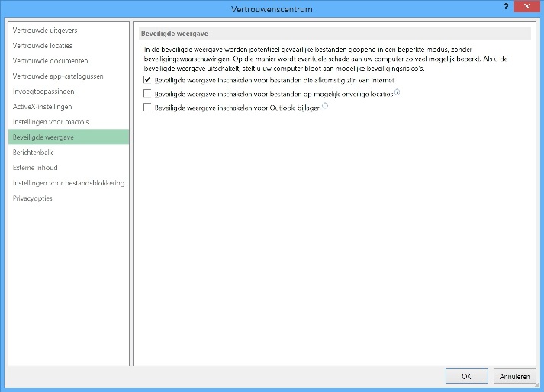Enable Beveiligde weergave for onveilige locaties
Viewport: 544px width, 392px height.
[x=148, y=94]
